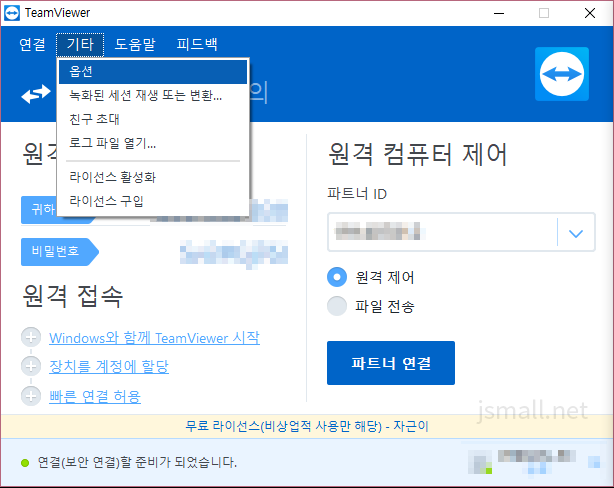The image size is (614, 488).
Task: Choose 녹화된 세션 재생 또는 변환
Action: 153,95
